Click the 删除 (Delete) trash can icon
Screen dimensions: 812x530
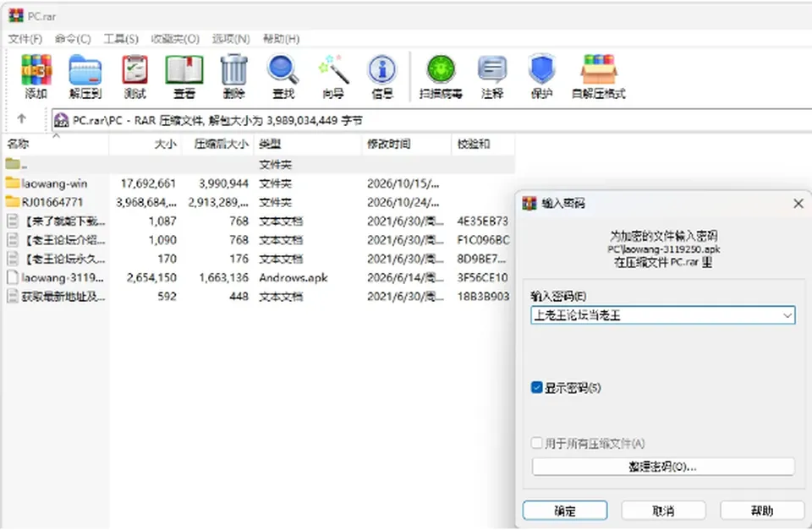[x=234, y=76]
